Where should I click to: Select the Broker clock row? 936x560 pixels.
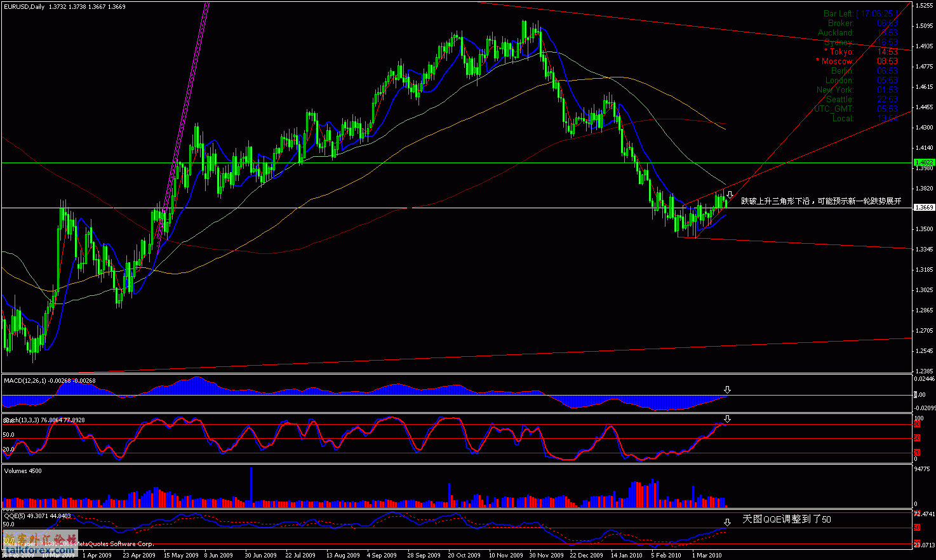[863, 23]
